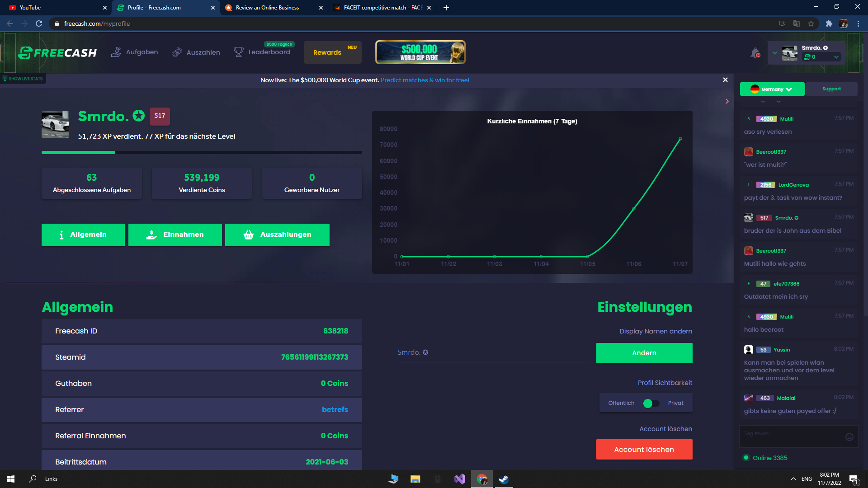Toggle profile visibility switch to Privat
The height and width of the screenshot is (488, 868).
(651, 403)
